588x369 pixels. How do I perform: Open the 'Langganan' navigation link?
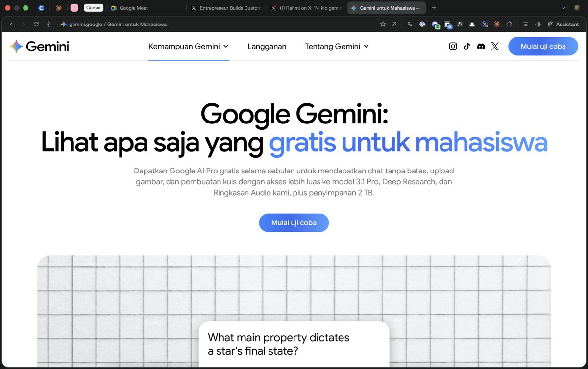pyautogui.click(x=267, y=47)
